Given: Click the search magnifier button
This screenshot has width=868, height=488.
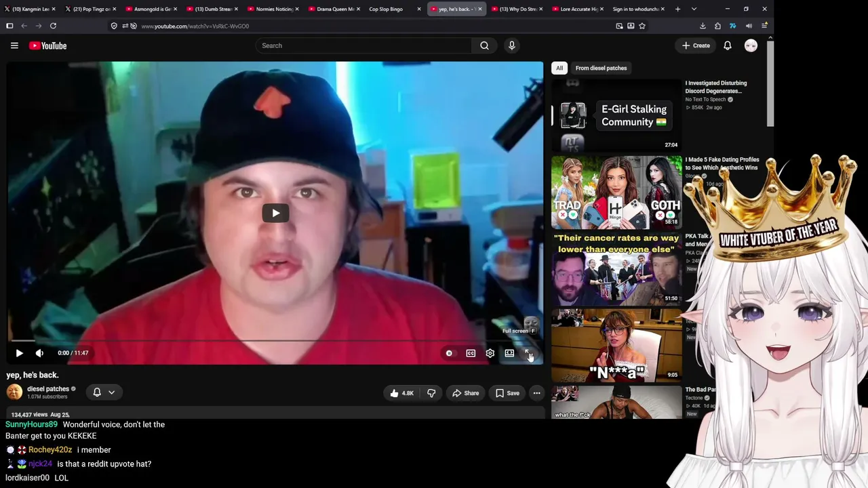Looking at the screenshot, I should point(484,45).
